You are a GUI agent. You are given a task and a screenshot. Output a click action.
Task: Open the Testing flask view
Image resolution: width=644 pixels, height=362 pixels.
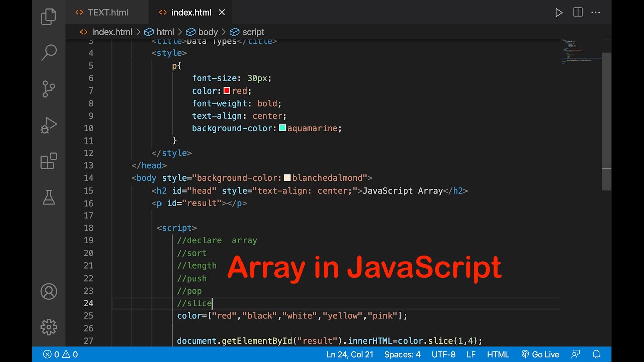click(x=49, y=197)
